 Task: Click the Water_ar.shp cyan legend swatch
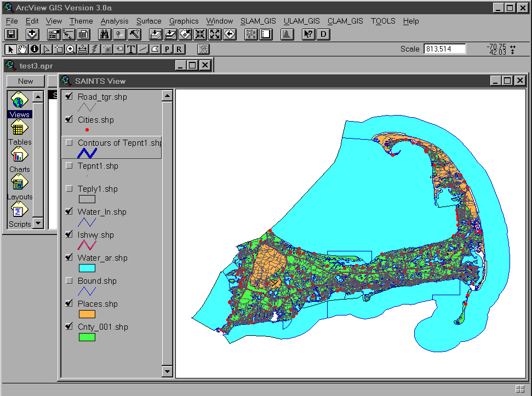(87, 268)
